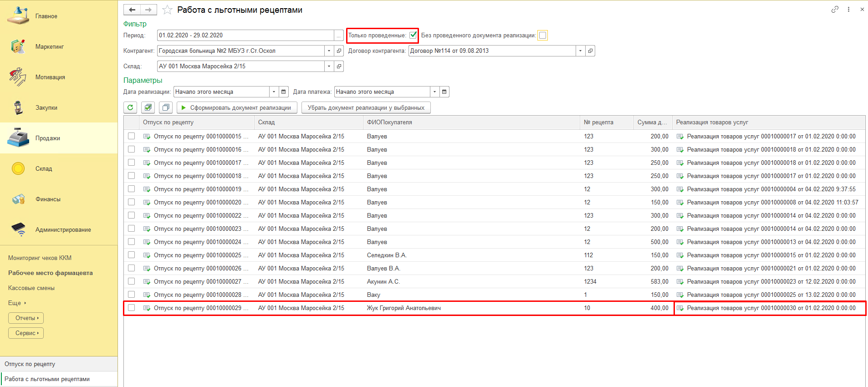The height and width of the screenshot is (387, 868).
Task: Expand the Договор контрагента dropdown
Action: [x=580, y=51]
